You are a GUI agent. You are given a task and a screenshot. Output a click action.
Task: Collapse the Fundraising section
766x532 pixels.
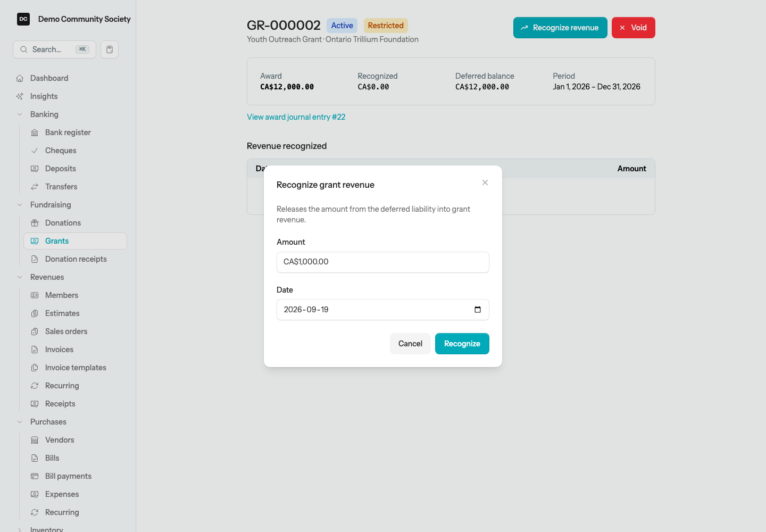(x=20, y=205)
